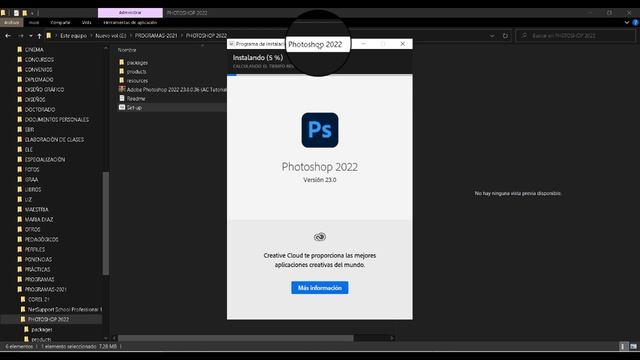Expand the address bar history dropdown
This screenshot has width=640, height=360.
coord(492,36)
